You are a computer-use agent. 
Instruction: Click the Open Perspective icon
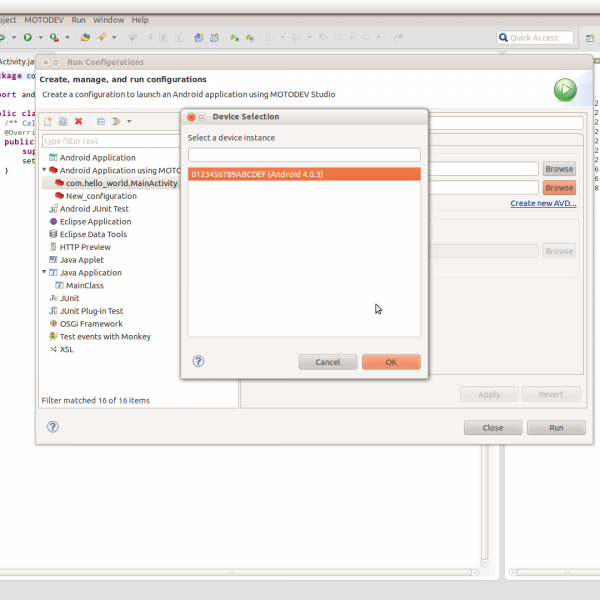[x=590, y=38]
